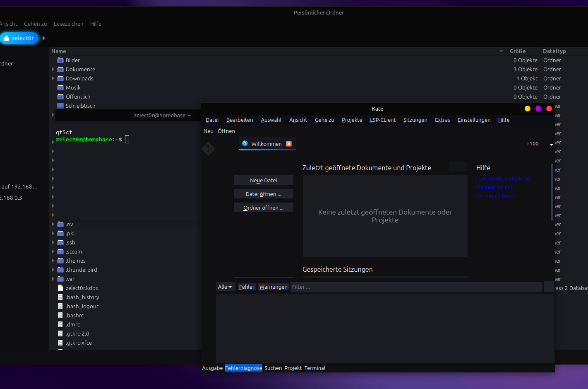Select the Musik folder icon
Image resolution: width=588 pixels, height=389 pixels.
[x=60, y=87]
